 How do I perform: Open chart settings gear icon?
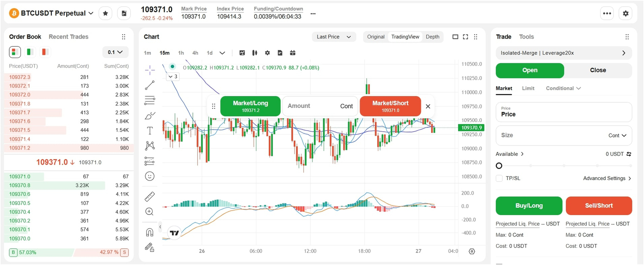267,53
